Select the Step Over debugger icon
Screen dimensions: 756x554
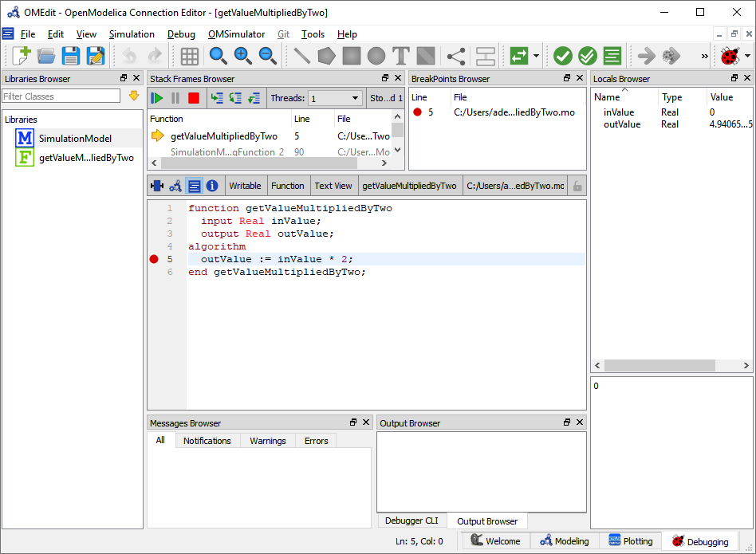217,97
